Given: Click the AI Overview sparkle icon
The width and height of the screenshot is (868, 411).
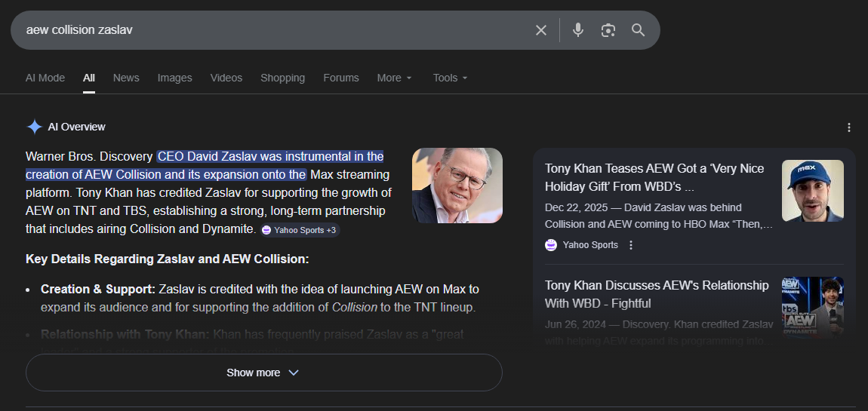Looking at the screenshot, I should click(34, 127).
